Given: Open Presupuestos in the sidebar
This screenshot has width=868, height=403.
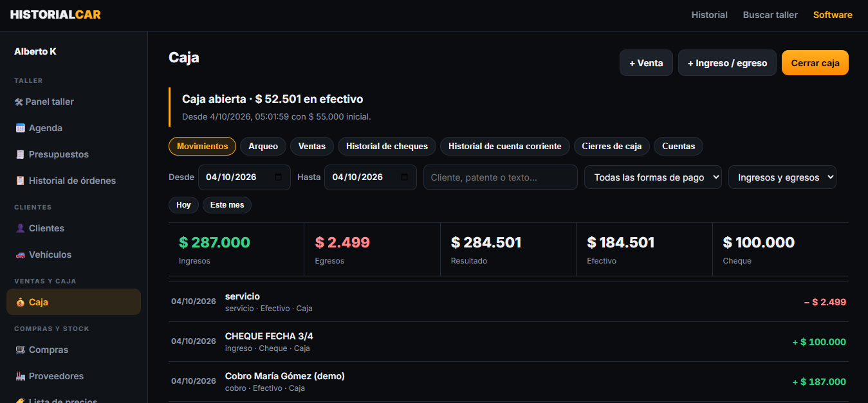Looking at the screenshot, I should (x=74, y=154).
